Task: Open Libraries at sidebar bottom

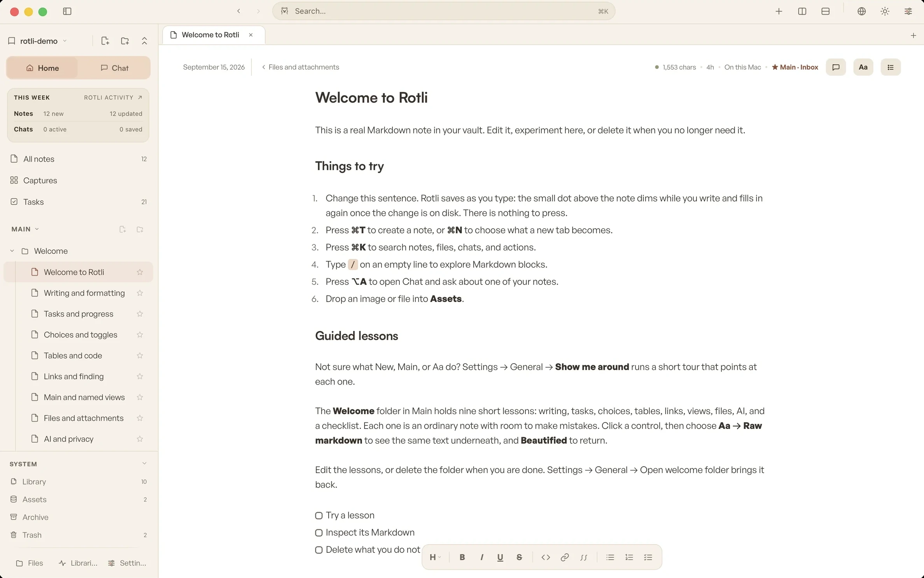Action: click(78, 563)
